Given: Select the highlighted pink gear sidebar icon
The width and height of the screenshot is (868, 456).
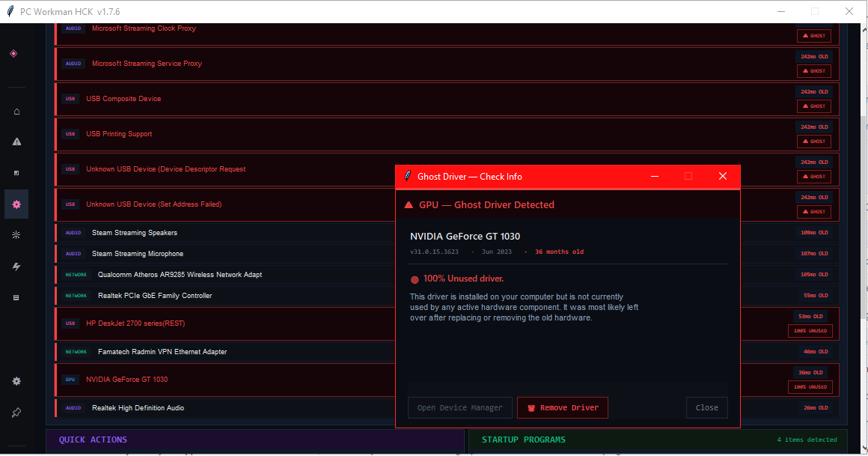Looking at the screenshot, I should point(16,204).
